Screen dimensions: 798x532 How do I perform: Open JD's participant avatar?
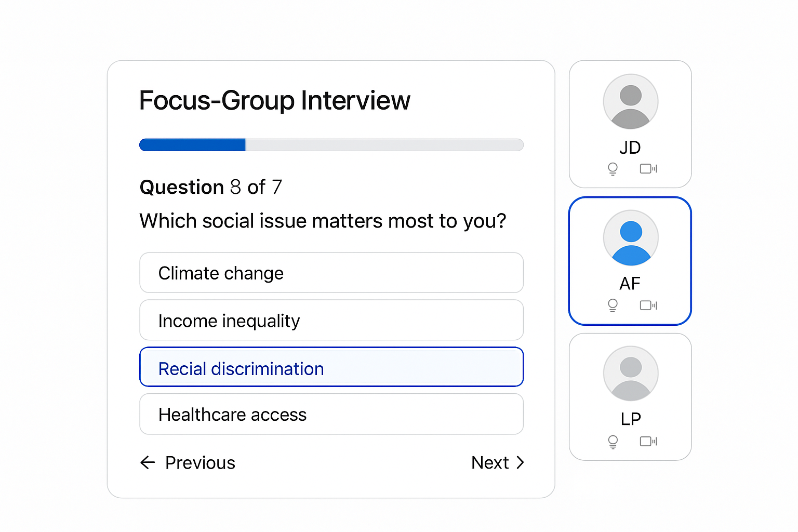pyautogui.click(x=631, y=101)
